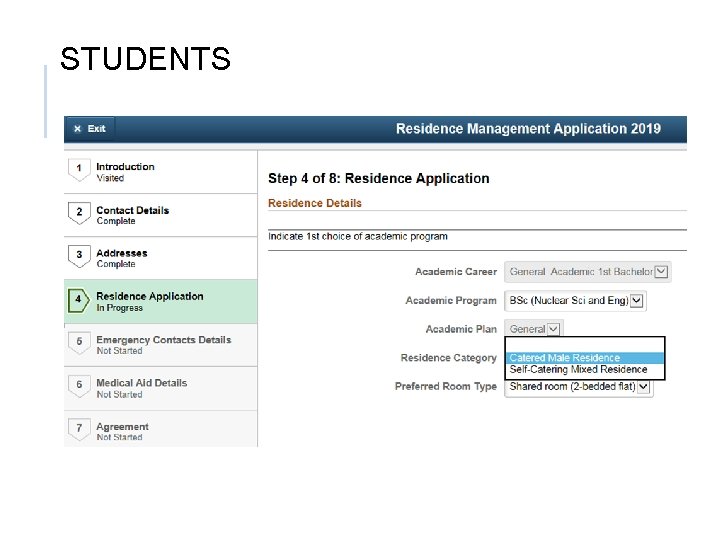
Task: Select step 3 Addresses
Action: 161,258
